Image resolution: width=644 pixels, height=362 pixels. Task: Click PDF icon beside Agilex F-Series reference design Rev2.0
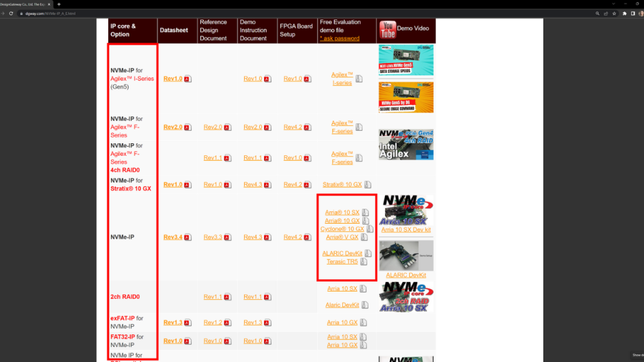coord(228,127)
